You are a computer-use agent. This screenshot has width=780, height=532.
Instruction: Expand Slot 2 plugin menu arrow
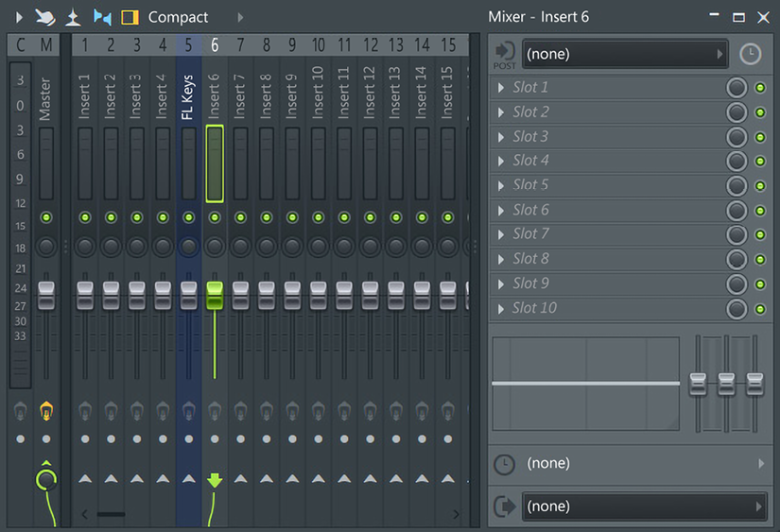tap(501, 112)
